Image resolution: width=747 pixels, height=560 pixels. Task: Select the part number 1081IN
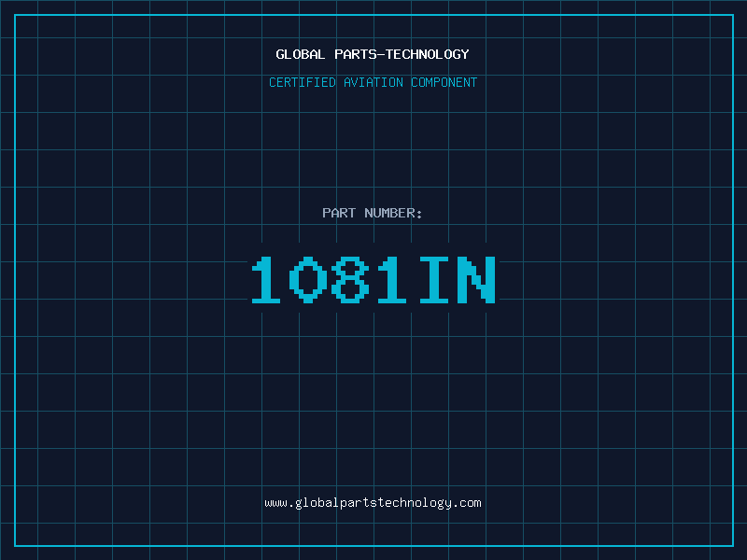pos(374,279)
